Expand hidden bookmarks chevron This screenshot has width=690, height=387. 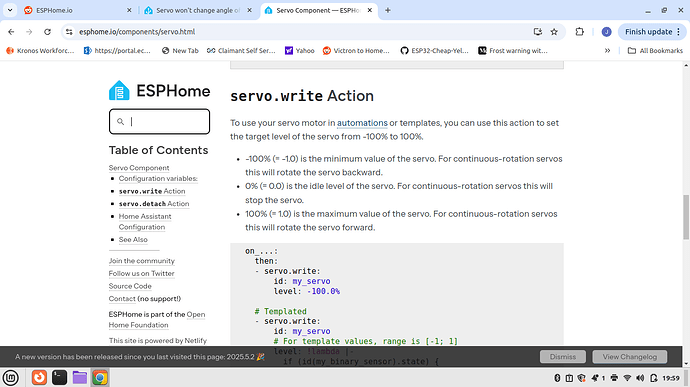tap(607, 51)
